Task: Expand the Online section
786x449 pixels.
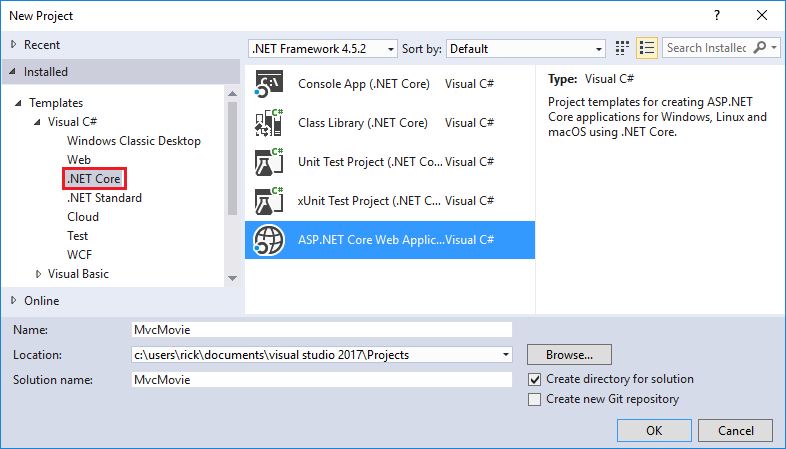Action: point(14,301)
